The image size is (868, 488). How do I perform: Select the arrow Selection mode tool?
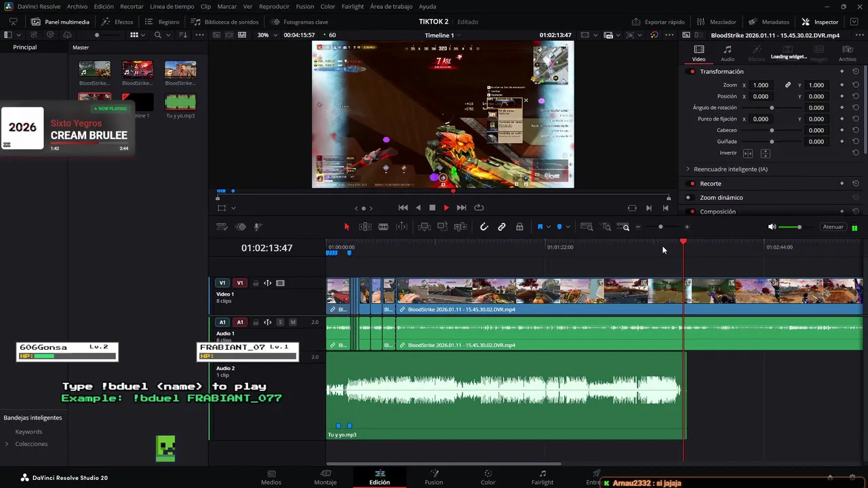click(347, 227)
